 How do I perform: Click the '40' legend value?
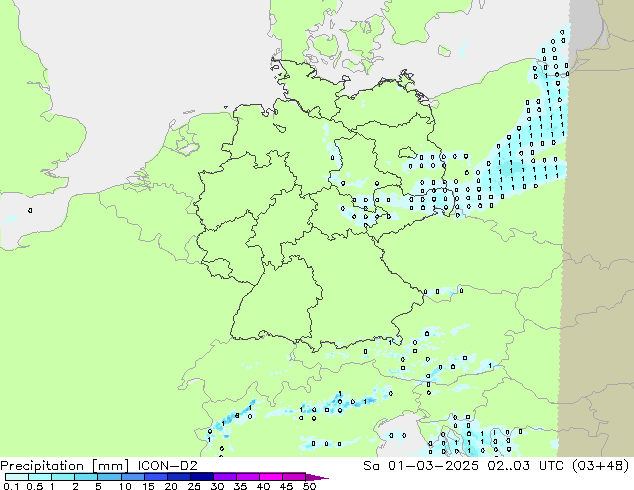pyautogui.click(x=263, y=486)
